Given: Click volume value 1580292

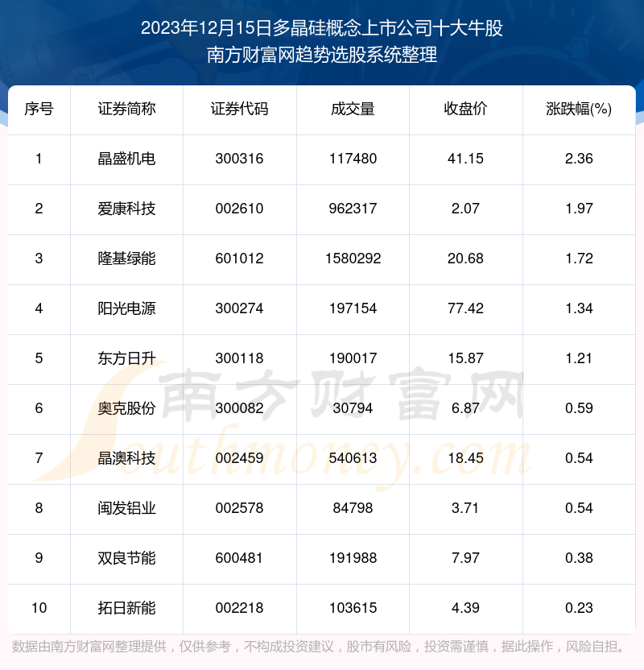Looking at the screenshot, I should coord(353,258).
